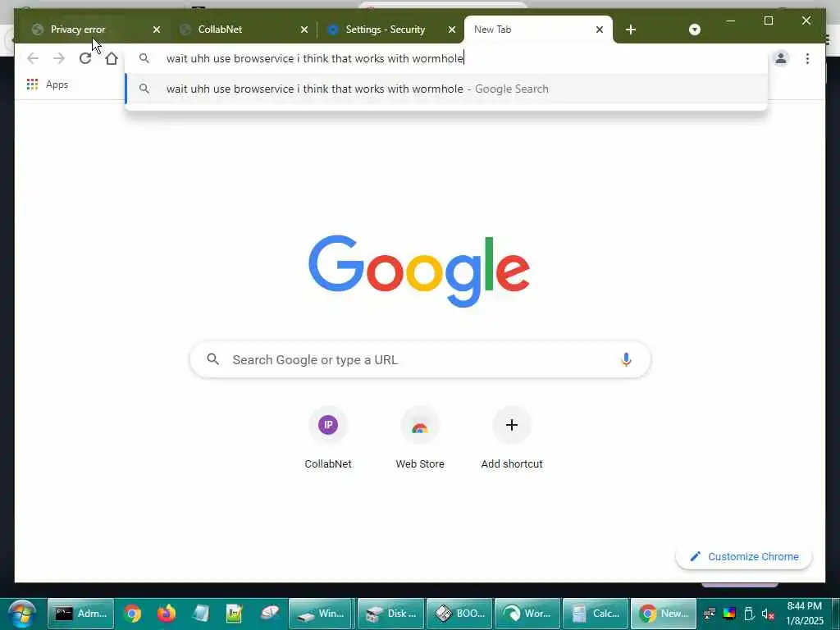The image size is (840, 630).
Task: Launch pinned Chrome from taskbar
Action: (x=132, y=614)
